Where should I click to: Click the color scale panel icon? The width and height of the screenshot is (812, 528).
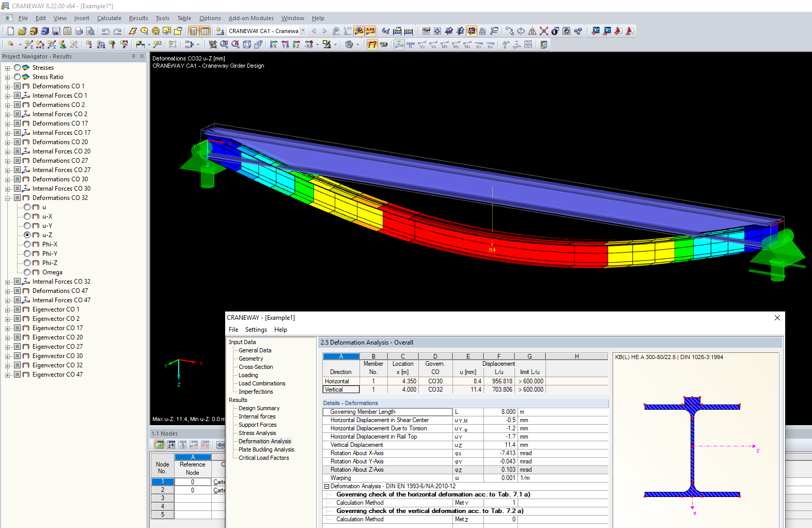click(x=544, y=44)
